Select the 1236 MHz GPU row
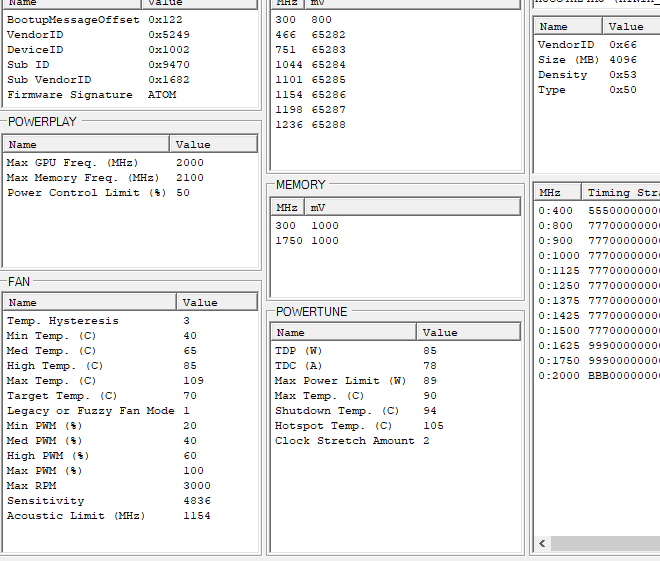 (396, 125)
